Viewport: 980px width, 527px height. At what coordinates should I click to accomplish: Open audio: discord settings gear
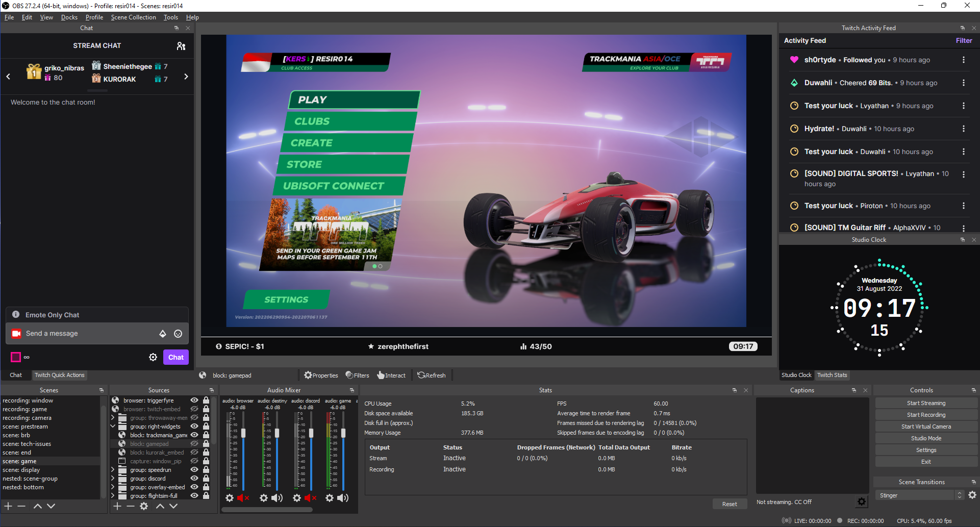point(297,498)
